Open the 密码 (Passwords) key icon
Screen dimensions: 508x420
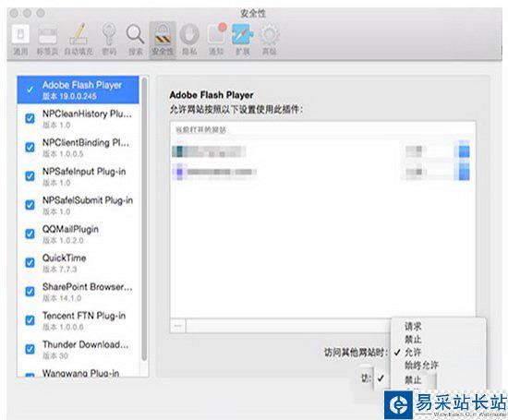109,40
